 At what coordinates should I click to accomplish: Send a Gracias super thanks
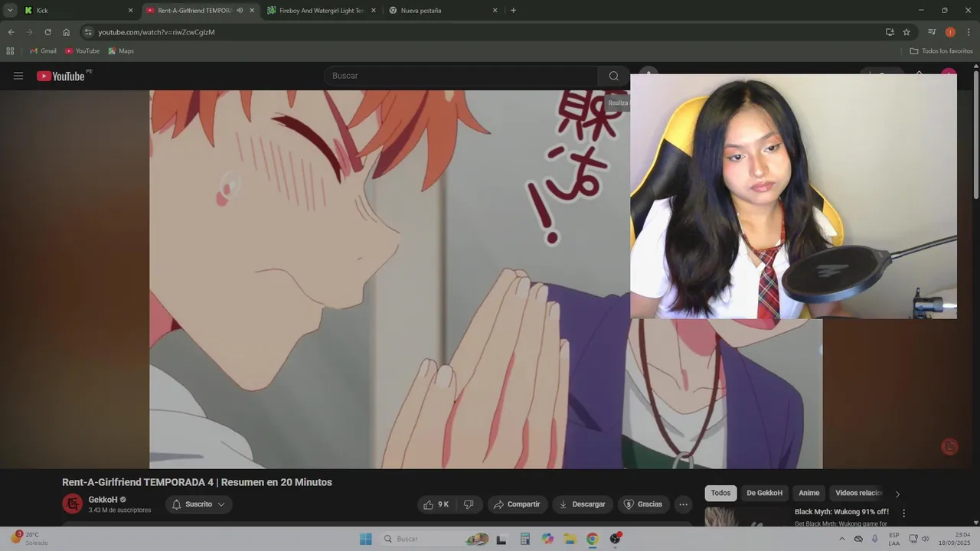pyautogui.click(x=643, y=504)
